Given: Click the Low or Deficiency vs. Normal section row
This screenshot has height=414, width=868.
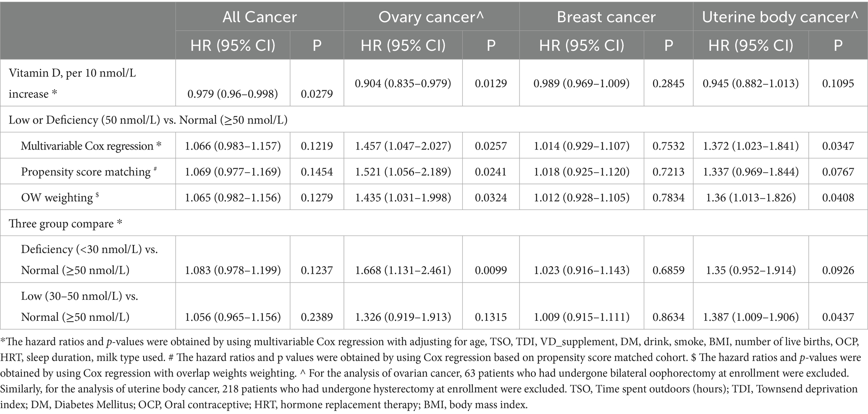Looking at the screenshot, I should (x=148, y=120).
